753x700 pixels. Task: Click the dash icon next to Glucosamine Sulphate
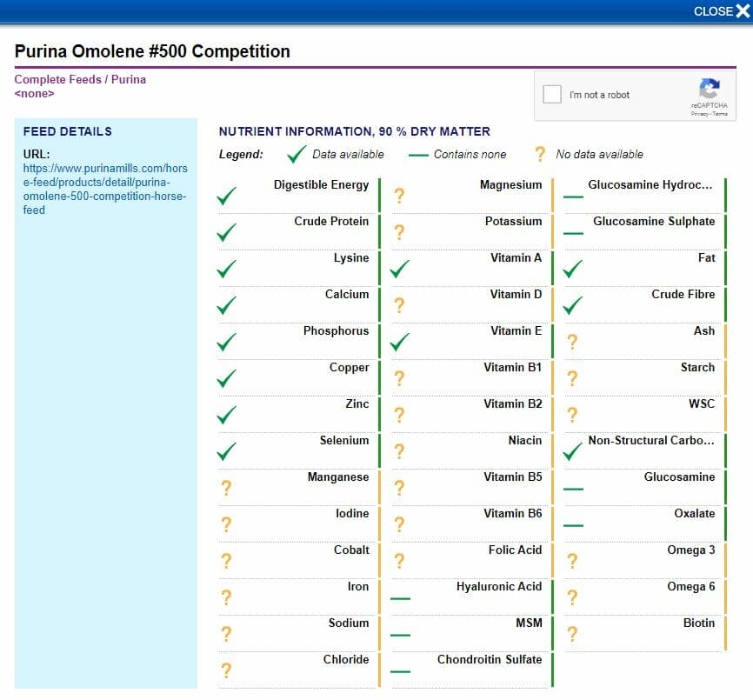click(x=572, y=235)
